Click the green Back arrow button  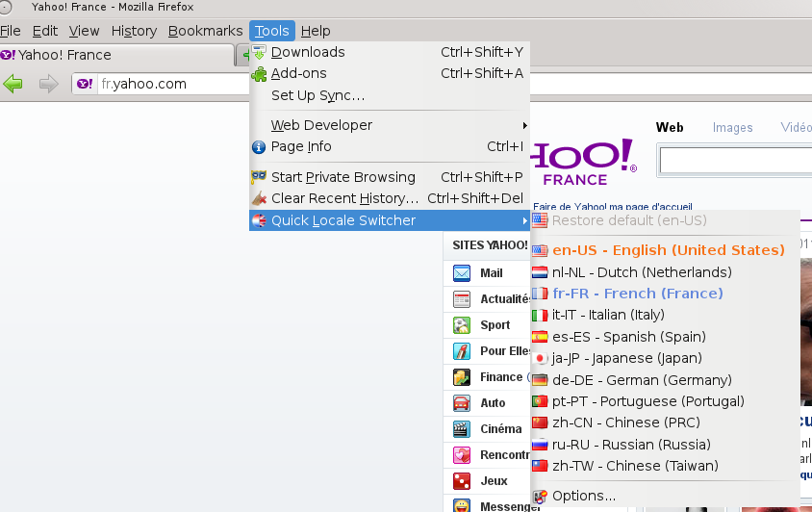pos(13,84)
